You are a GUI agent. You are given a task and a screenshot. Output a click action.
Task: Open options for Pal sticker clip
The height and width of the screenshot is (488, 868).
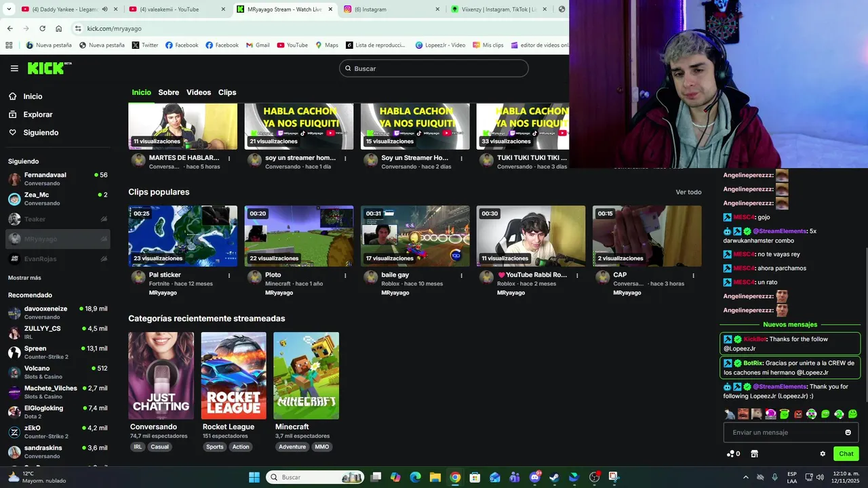click(x=229, y=276)
